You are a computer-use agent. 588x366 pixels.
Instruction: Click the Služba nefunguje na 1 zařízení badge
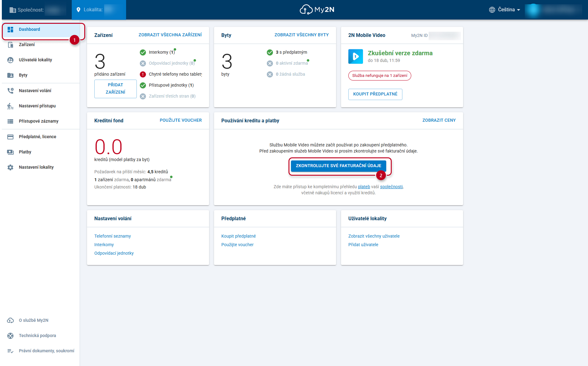click(380, 76)
